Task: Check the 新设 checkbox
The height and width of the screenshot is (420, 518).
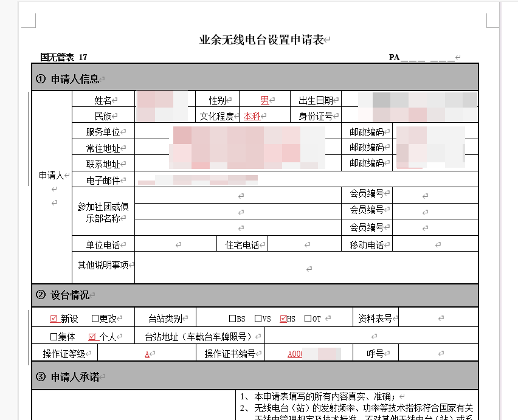Action: [x=54, y=318]
